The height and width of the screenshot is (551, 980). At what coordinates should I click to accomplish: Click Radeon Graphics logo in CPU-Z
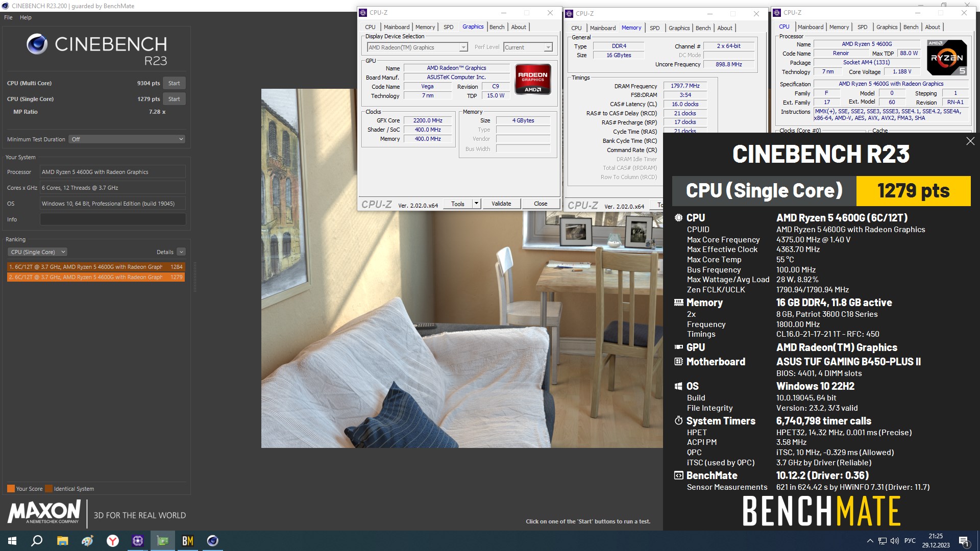click(x=533, y=79)
